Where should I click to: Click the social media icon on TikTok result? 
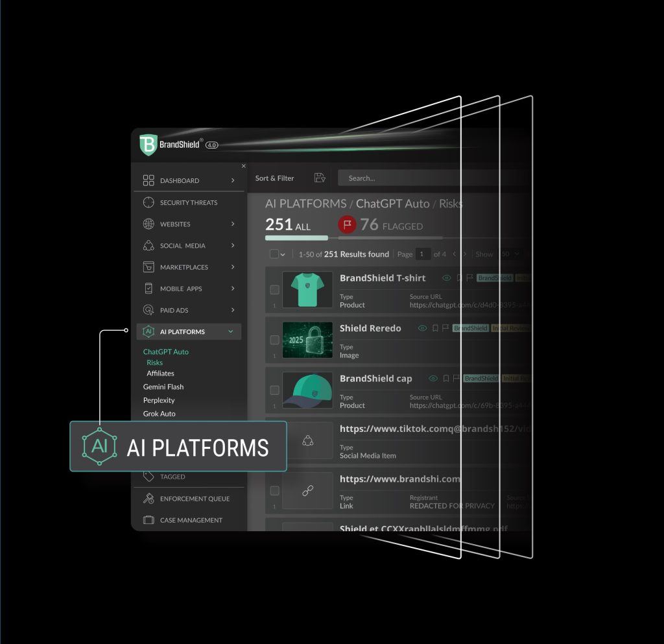308,440
